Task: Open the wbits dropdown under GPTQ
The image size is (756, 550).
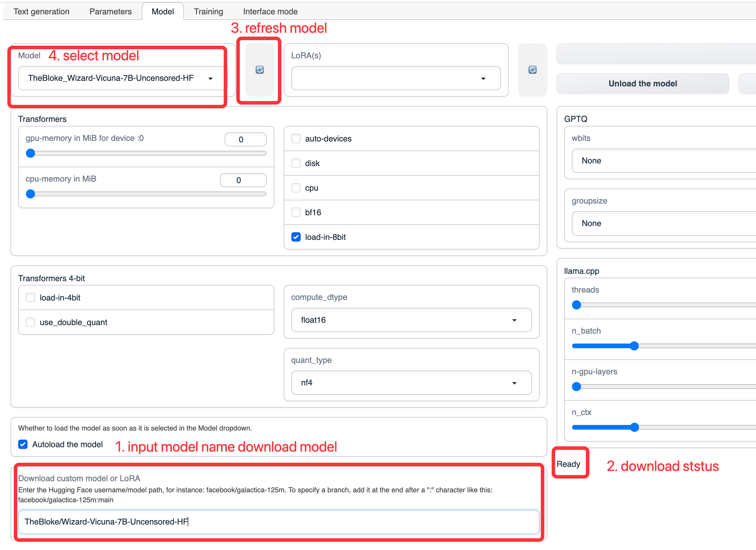Action: (x=664, y=161)
